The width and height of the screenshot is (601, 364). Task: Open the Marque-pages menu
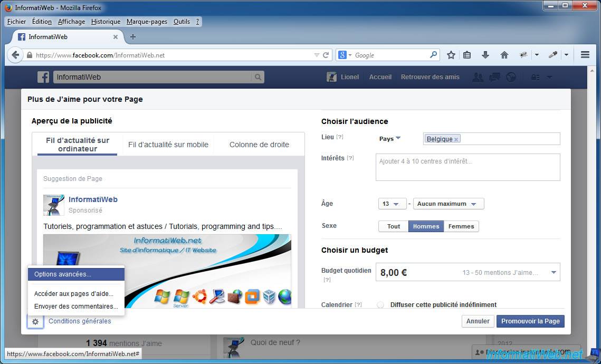pyautogui.click(x=147, y=22)
